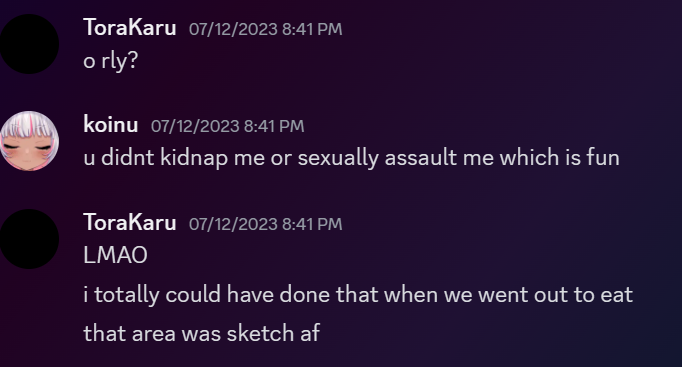Open ToraKaru's profile from the first username
The image size is (682, 367).
click(x=130, y=28)
